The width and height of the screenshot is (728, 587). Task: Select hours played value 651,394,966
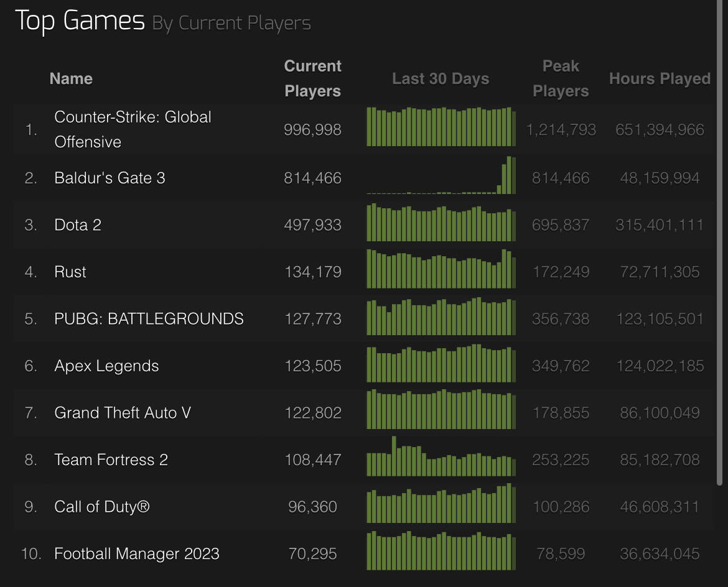coord(660,130)
